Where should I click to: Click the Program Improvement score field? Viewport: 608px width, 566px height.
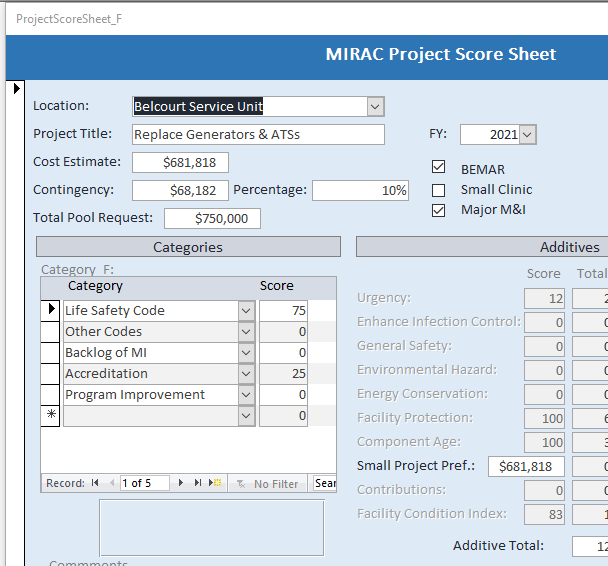[x=283, y=394]
